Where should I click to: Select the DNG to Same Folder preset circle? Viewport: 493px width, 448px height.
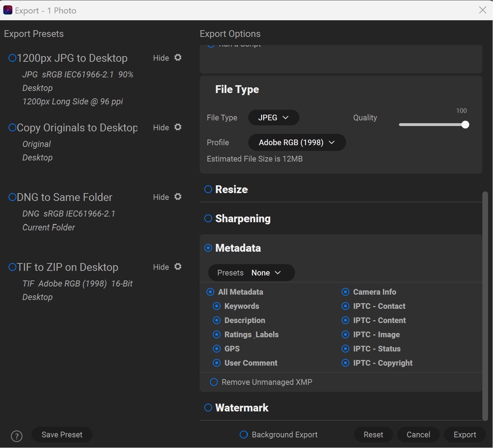pos(12,197)
